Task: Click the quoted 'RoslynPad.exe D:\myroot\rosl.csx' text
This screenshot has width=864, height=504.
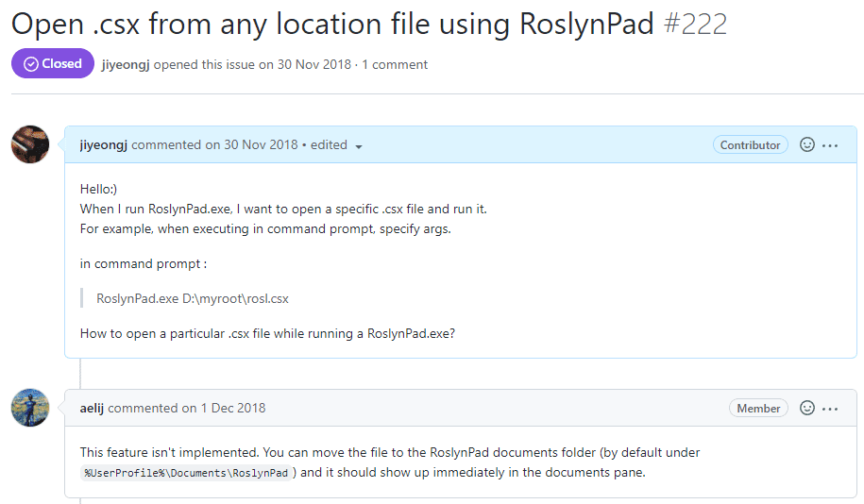Action: 193,298
